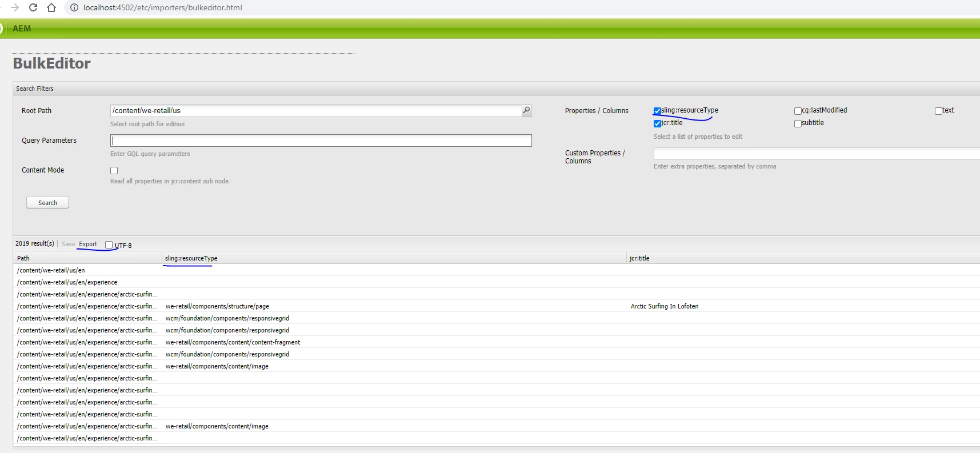Click the browser forward arrow
Screen dimensions: 980x453
[x=15, y=7]
